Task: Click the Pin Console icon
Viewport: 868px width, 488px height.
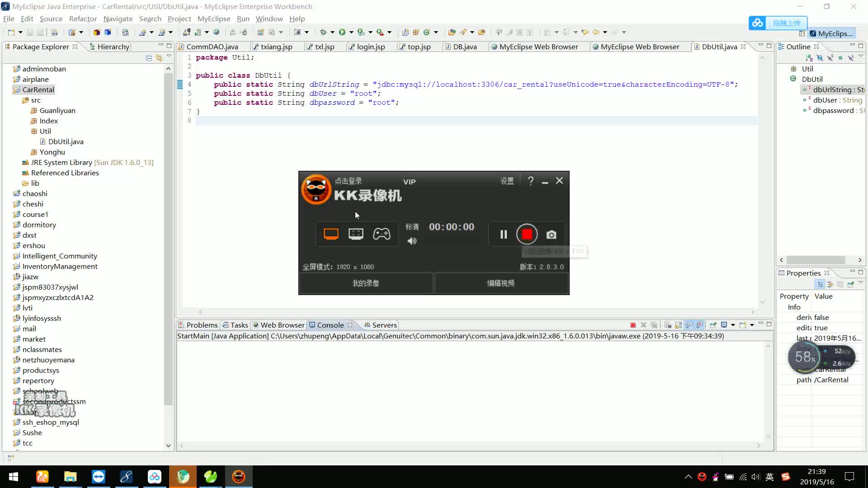Action: click(x=713, y=325)
